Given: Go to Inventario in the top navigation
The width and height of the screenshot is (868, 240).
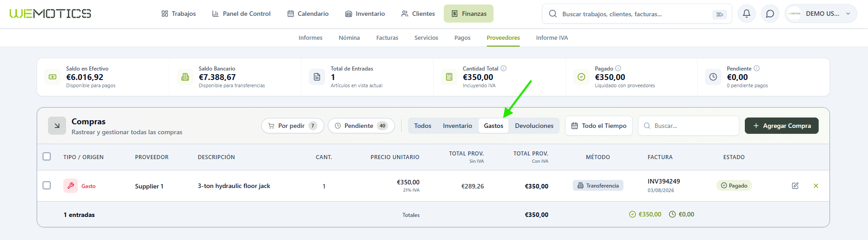Looking at the screenshot, I should pyautogui.click(x=365, y=14).
